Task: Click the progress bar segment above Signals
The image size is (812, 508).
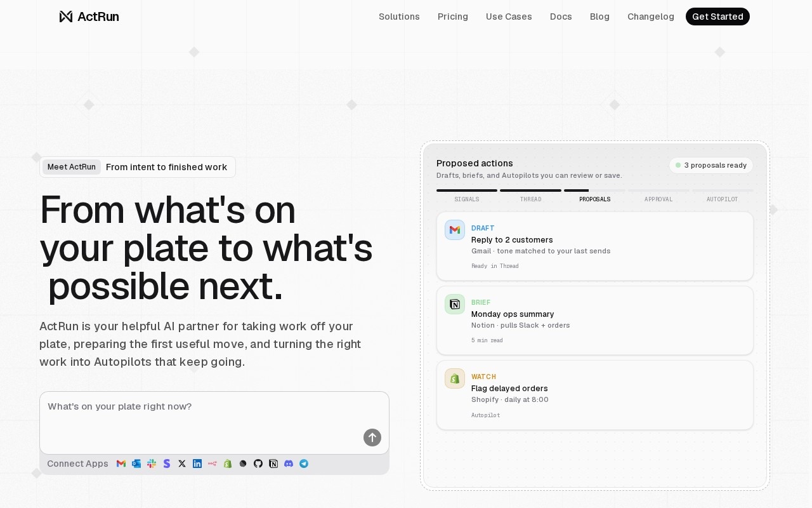Action: (x=467, y=190)
